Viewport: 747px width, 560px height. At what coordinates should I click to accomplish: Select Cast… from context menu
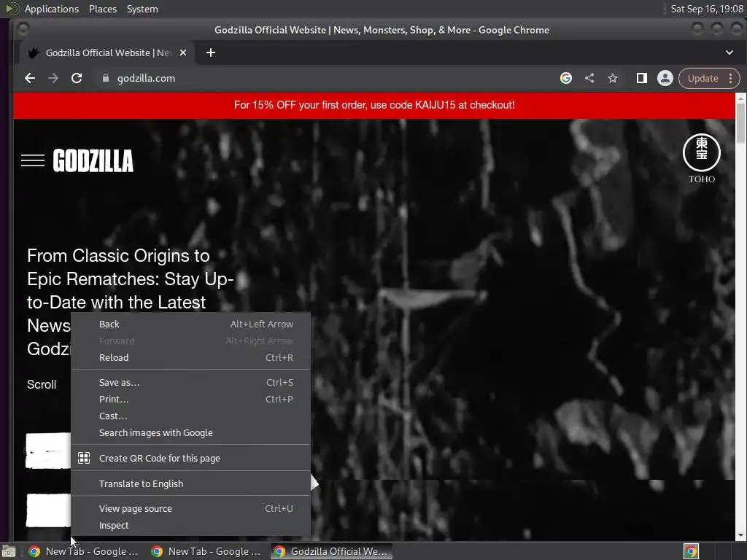tap(190, 416)
